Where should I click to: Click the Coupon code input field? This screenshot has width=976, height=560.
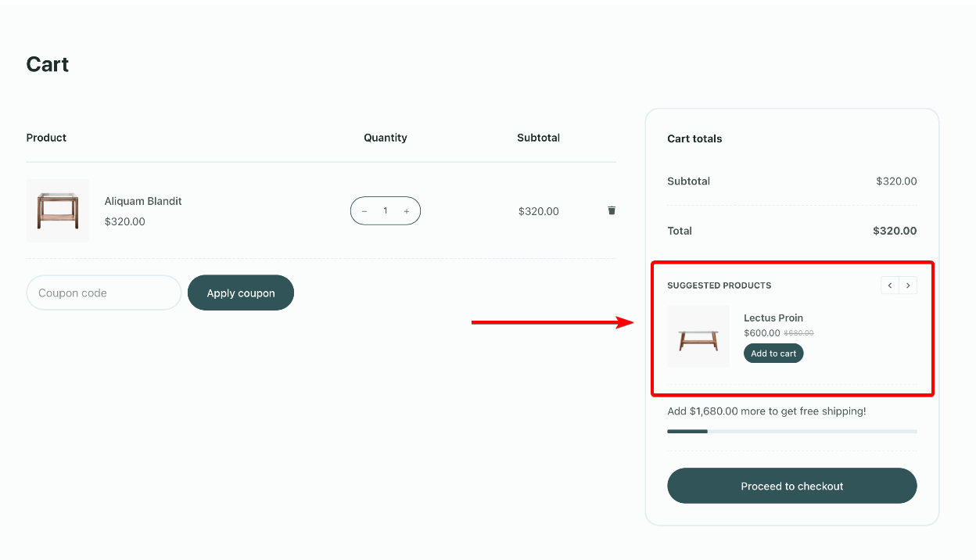(x=104, y=293)
